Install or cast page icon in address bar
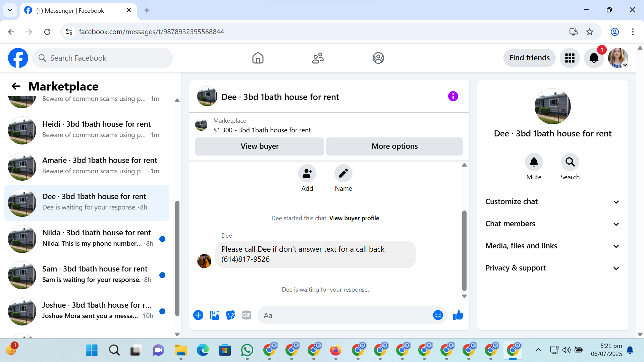Image resolution: width=644 pixels, height=362 pixels. pos(573,32)
